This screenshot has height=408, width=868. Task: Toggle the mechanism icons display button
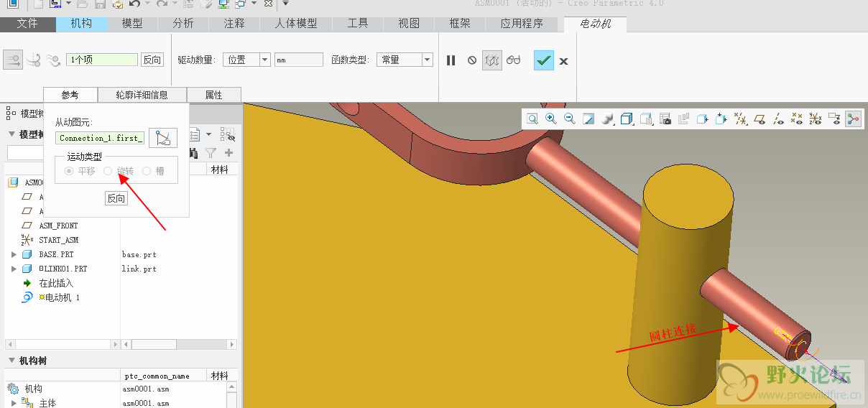coord(853,119)
